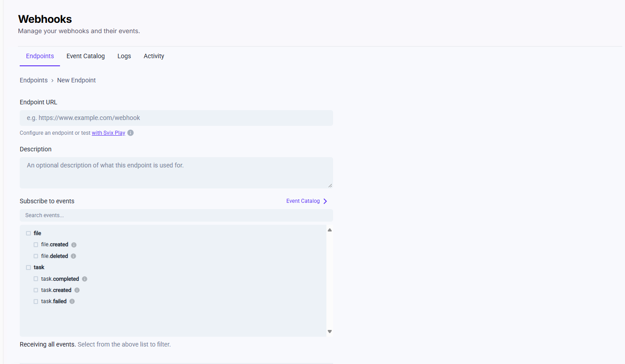Click the 'task' group label
The height and width of the screenshot is (364, 625).
point(39,267)
